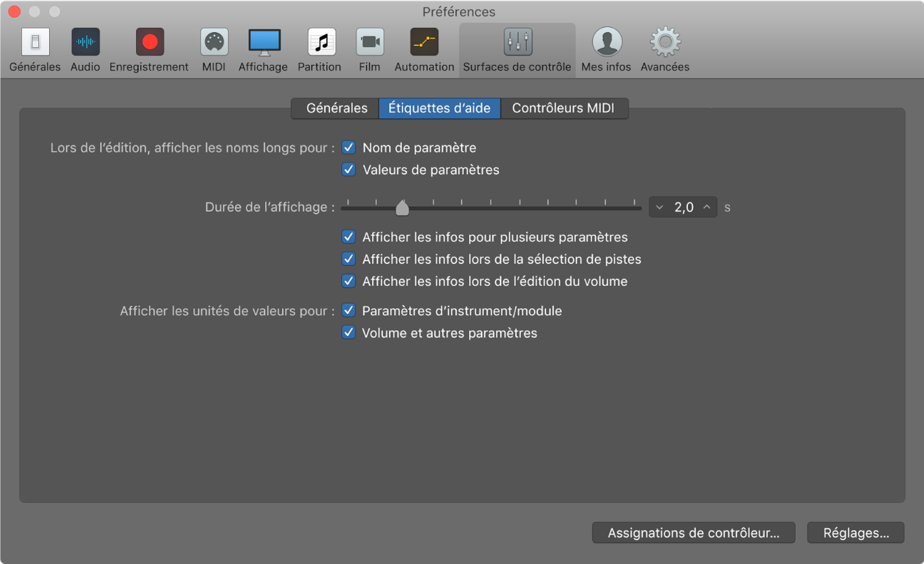
Task: Switch to the Contrôleurs MIDI tab
Action: click(564, 108)
